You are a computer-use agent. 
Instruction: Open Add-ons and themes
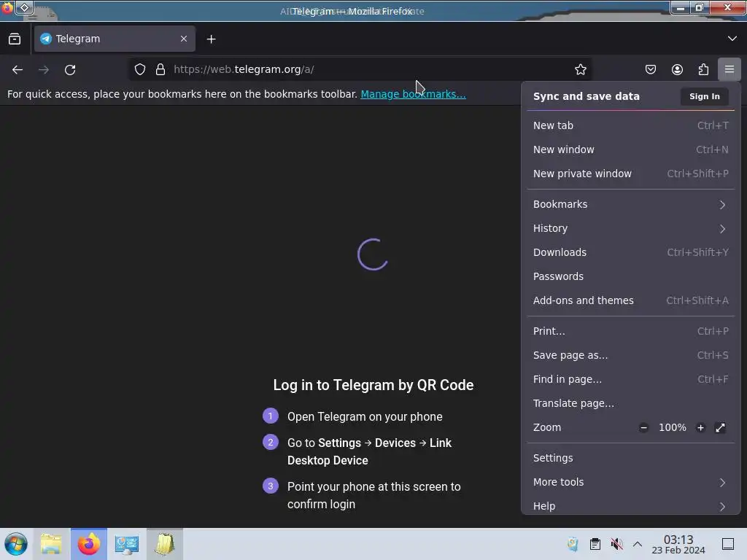coord(631,300)
